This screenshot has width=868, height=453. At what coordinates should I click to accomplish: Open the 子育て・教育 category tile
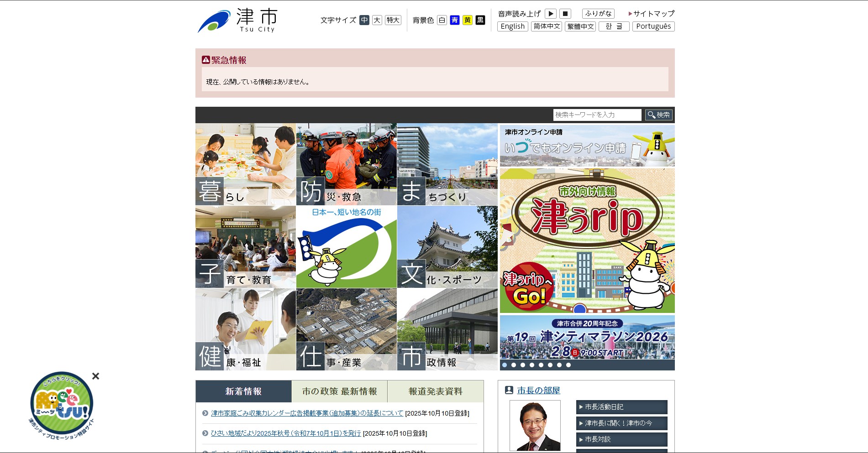pos(246,247)
